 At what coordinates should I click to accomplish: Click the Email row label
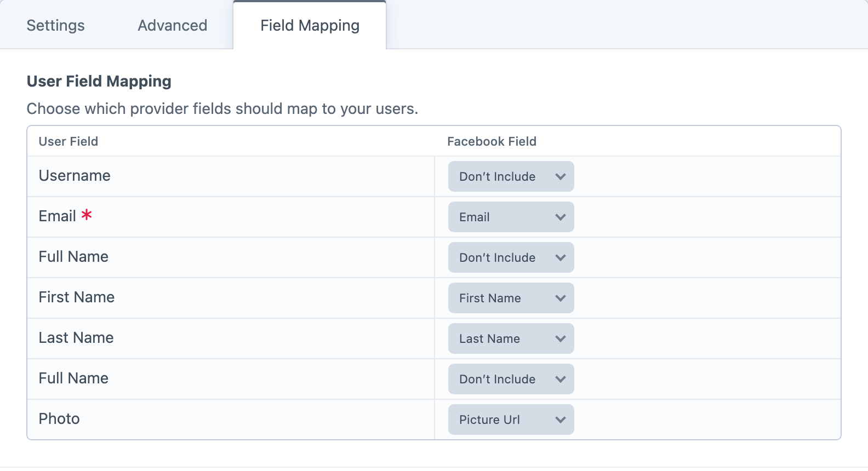point(57,216)
